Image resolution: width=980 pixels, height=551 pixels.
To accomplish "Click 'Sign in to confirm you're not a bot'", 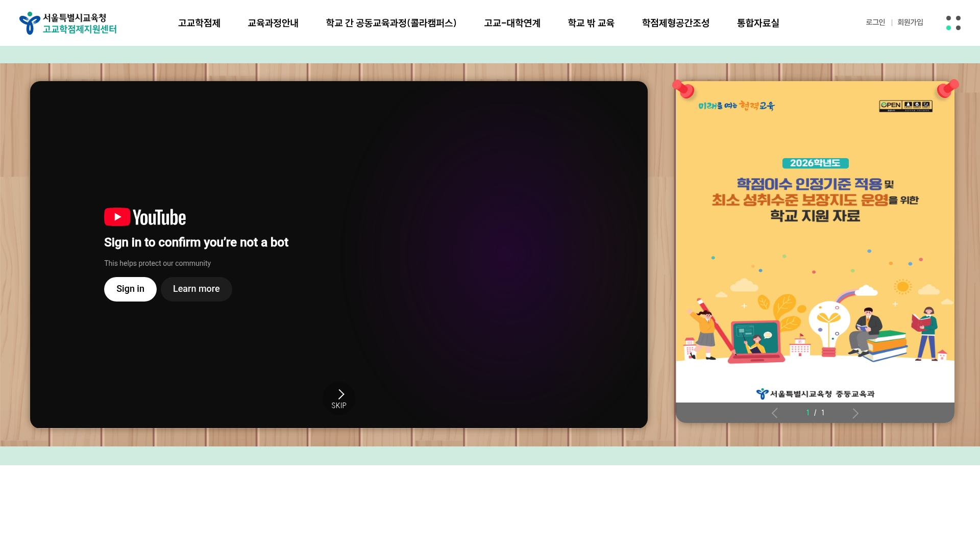I will click(196, 242).
